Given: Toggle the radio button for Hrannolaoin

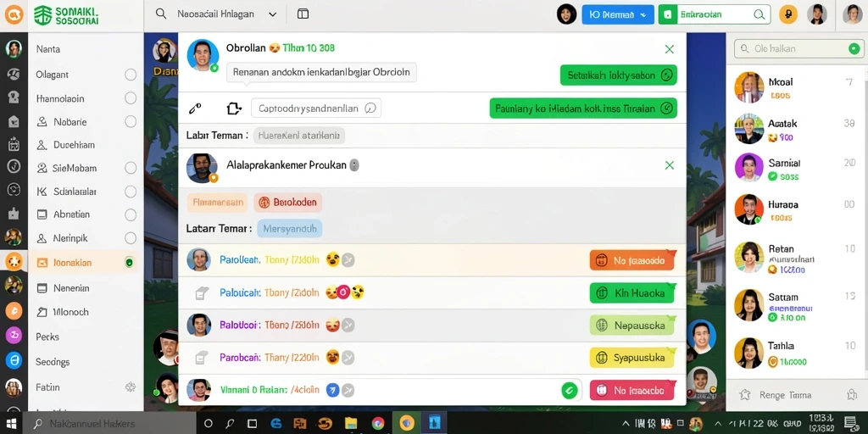Looking at the screenshot, I should [x=131, y=98].
